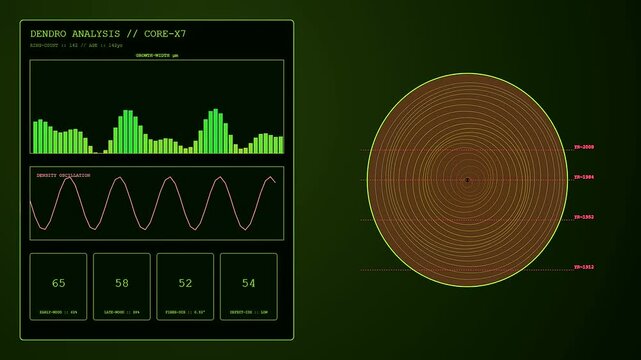Click the bottom red year marker label

tap(584, 267)
